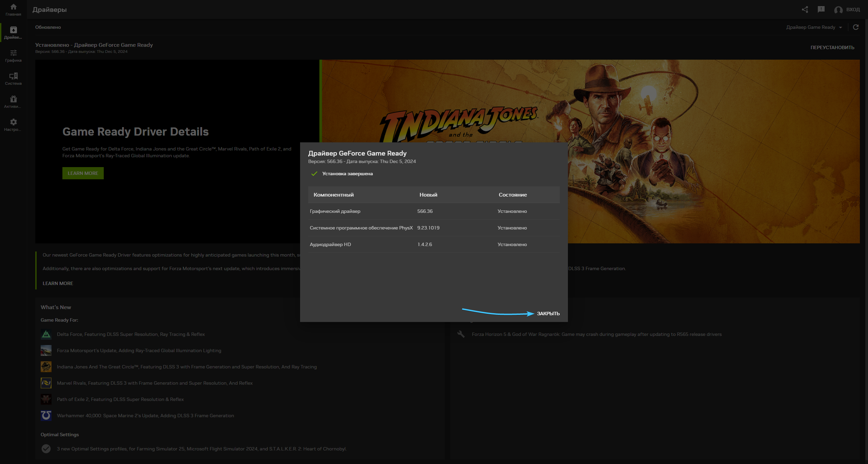Click the Обновлено status label
Image resolution: width=868 pixels, height=464 pixels.
point(48,27)
